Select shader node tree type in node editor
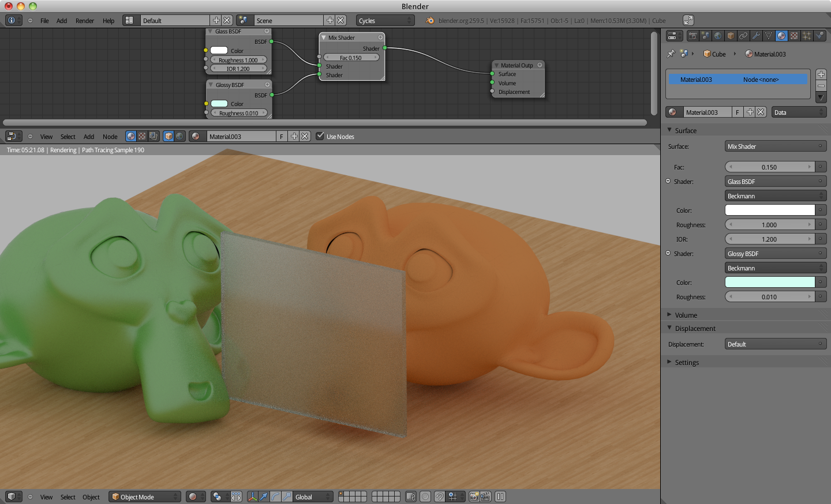 (x=131, y=137)
